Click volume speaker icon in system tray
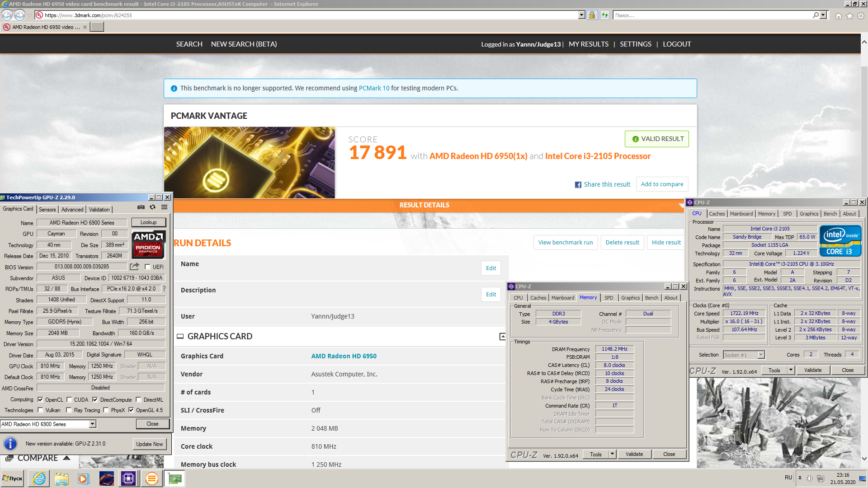Screen dimensions: 868x488 [810, 479]
